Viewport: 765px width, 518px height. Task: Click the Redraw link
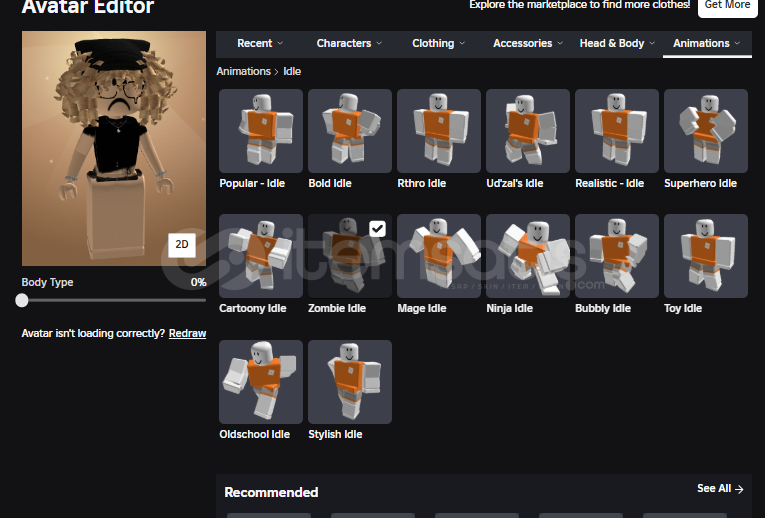(x=187, y=334)
